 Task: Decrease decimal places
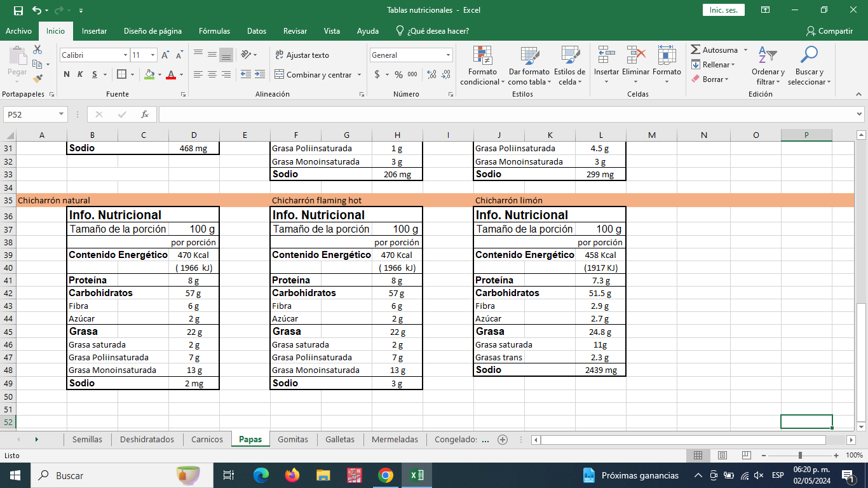(445, 74)
